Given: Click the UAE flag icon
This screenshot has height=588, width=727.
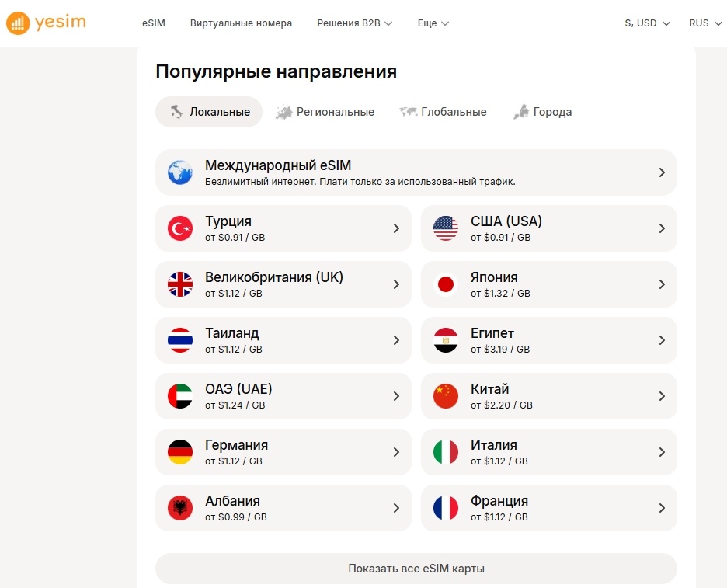Looking at the screenshot, I should (180, 396).
